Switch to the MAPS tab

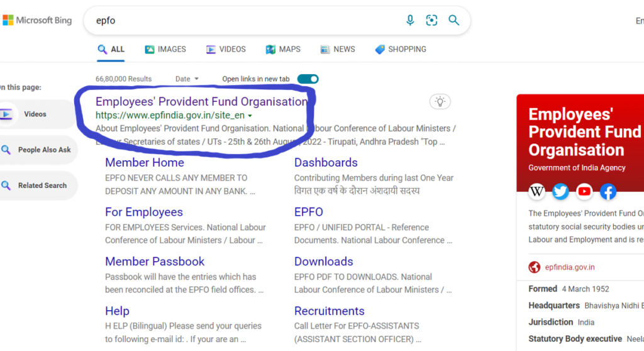[x=283, y=49]
